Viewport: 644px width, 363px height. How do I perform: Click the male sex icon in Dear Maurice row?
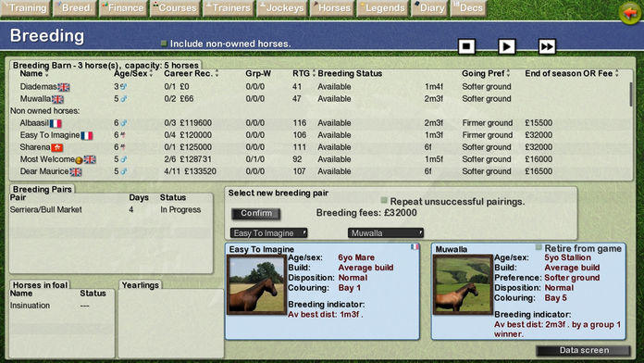[124, 171]
